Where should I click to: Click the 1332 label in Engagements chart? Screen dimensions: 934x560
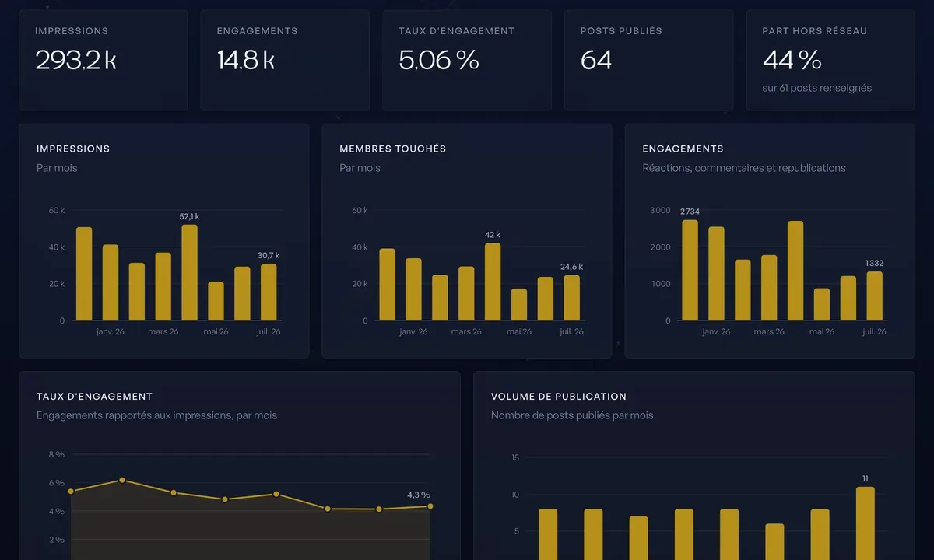click(874, 263)
